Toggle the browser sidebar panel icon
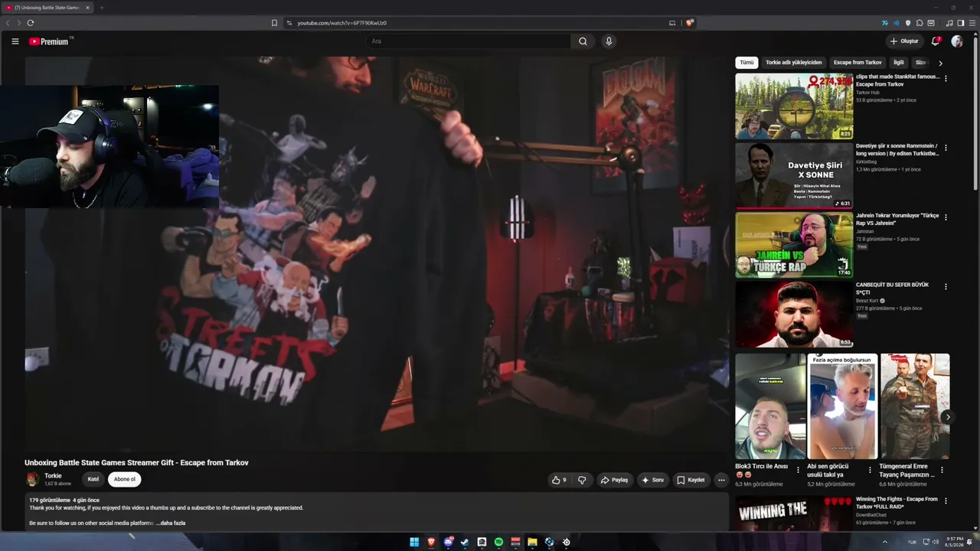Image resolution: width=980 pixels, height=551 pixels. 961,23
